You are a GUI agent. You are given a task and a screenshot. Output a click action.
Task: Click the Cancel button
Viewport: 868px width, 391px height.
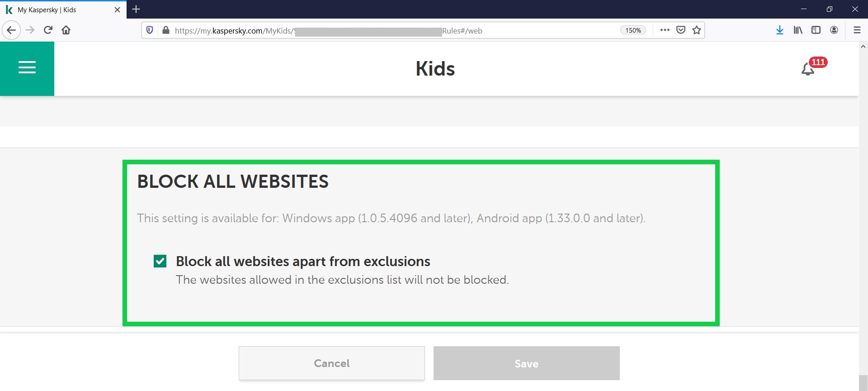(x=332, y=363)
